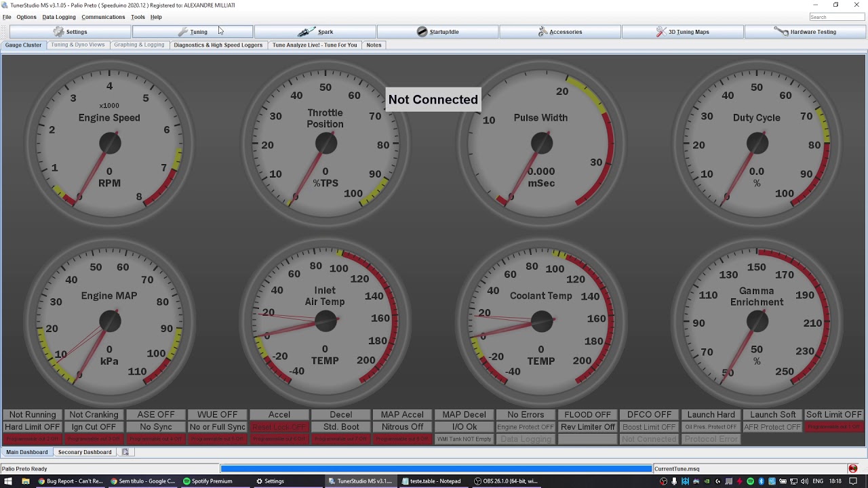Viewport: 868px width, 488px height.
Task: Click the red status icon beside CurrentTune.msq
Action: tap(852, 468)
